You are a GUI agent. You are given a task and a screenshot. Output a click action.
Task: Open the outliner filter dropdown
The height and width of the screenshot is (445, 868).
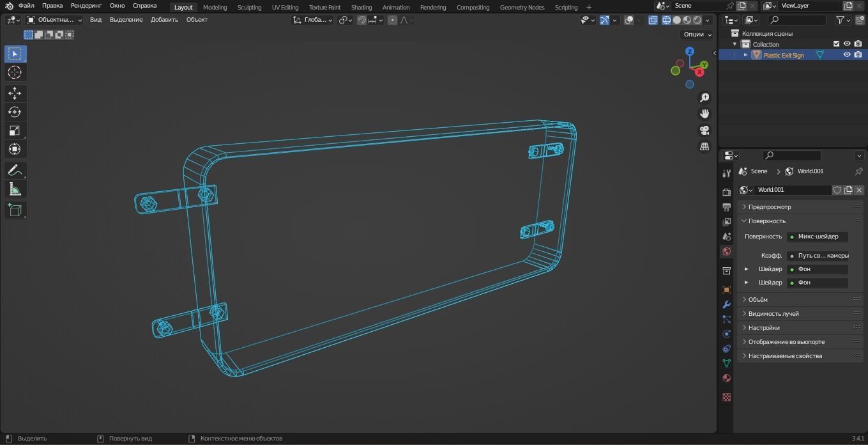[x=844, y=20]
